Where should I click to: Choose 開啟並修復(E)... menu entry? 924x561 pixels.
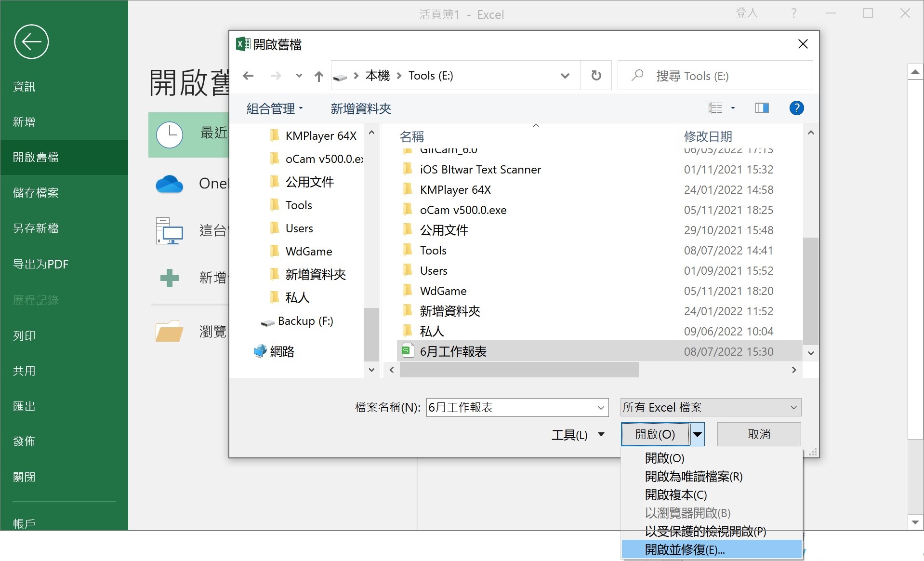pyautogui.click(x=712, y=549)
